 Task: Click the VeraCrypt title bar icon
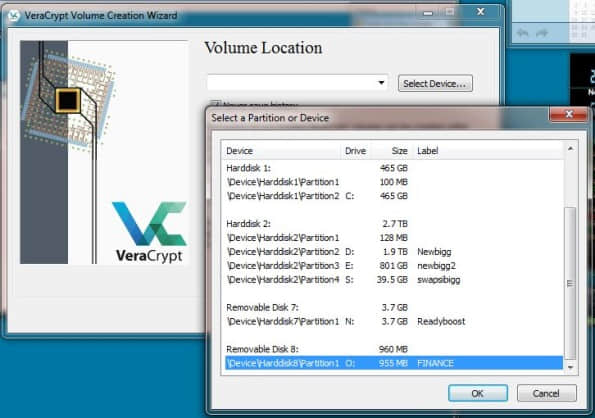[14, 16]
